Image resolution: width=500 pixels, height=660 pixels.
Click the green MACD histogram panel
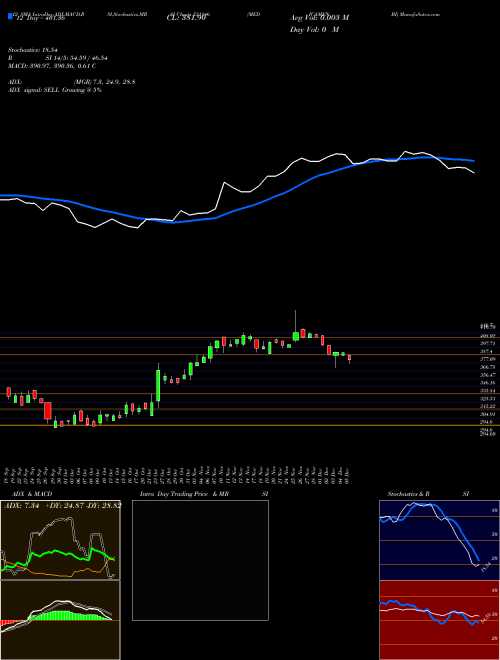[x=60, y=620]
